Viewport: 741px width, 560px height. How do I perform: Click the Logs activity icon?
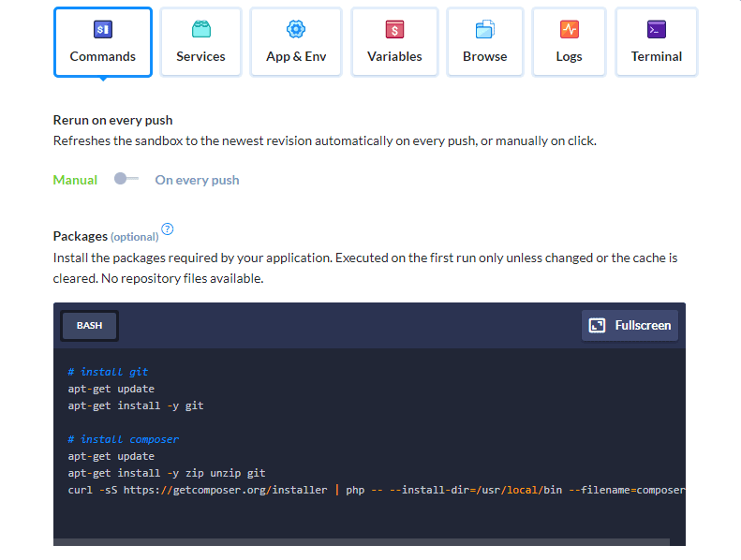pos(569,30)
